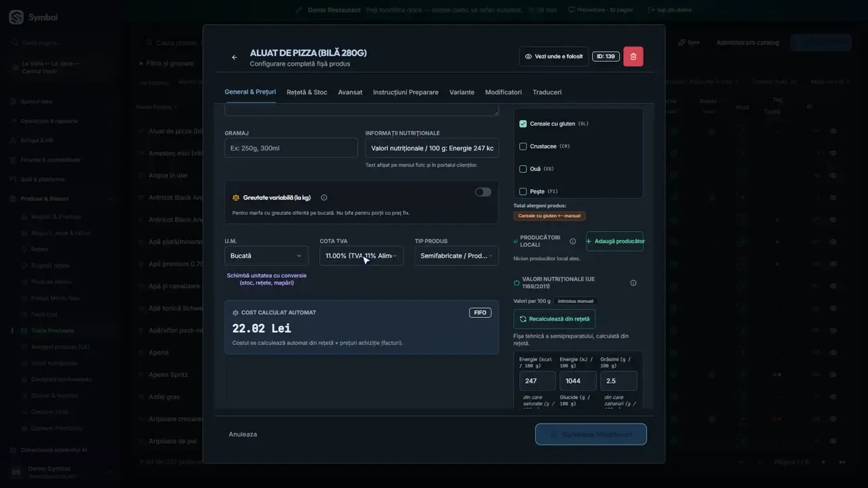
Task: Click the Recalculează din rețetă button
Action: [x=554, y=319]
